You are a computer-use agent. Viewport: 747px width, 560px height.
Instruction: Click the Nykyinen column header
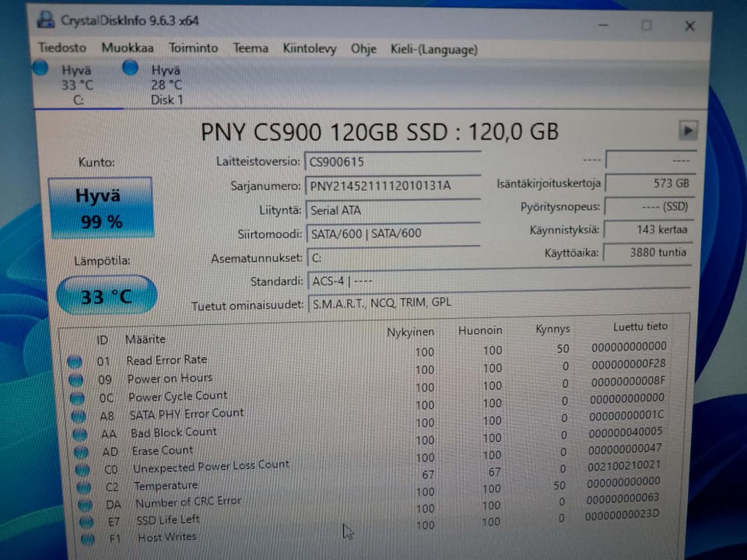coord(410,332)
